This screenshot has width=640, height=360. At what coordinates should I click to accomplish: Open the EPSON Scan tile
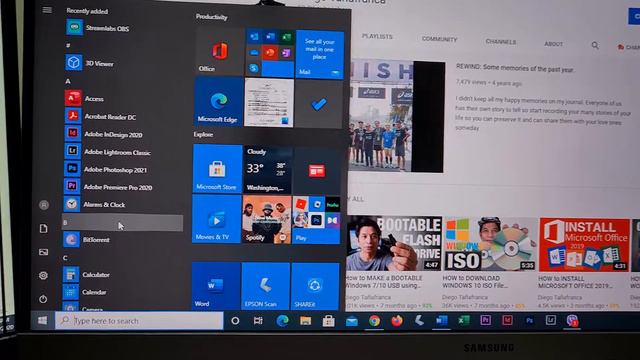266,286
